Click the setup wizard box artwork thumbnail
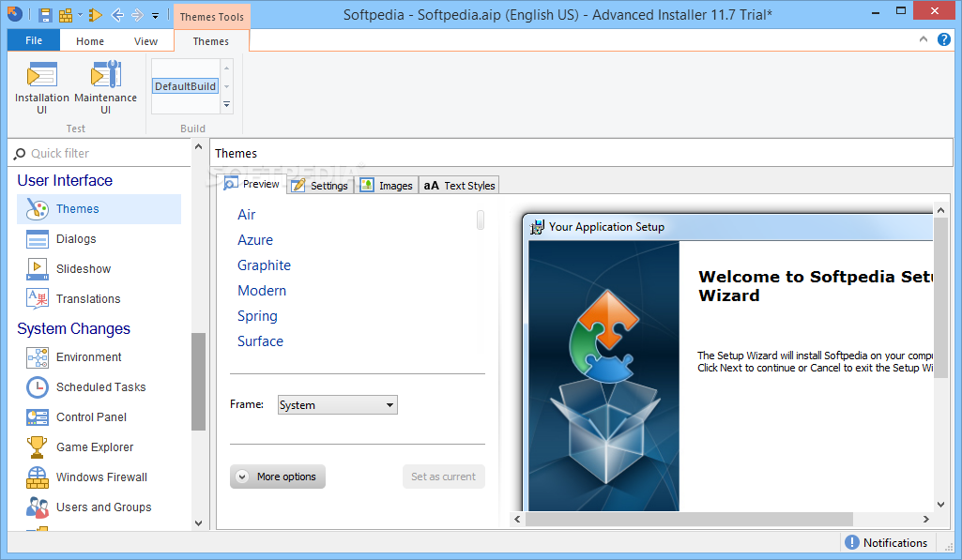The image size is (962, 560). 604,376
